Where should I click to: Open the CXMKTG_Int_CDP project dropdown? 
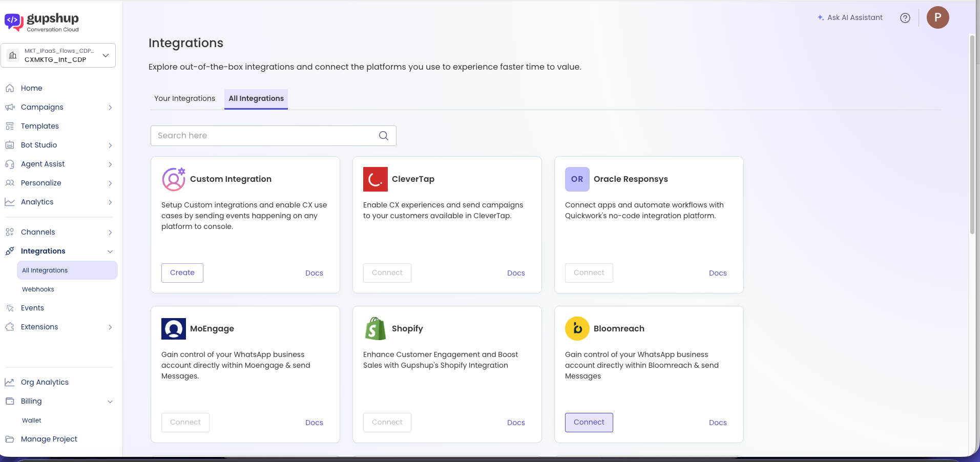click(x=58, y=55)
